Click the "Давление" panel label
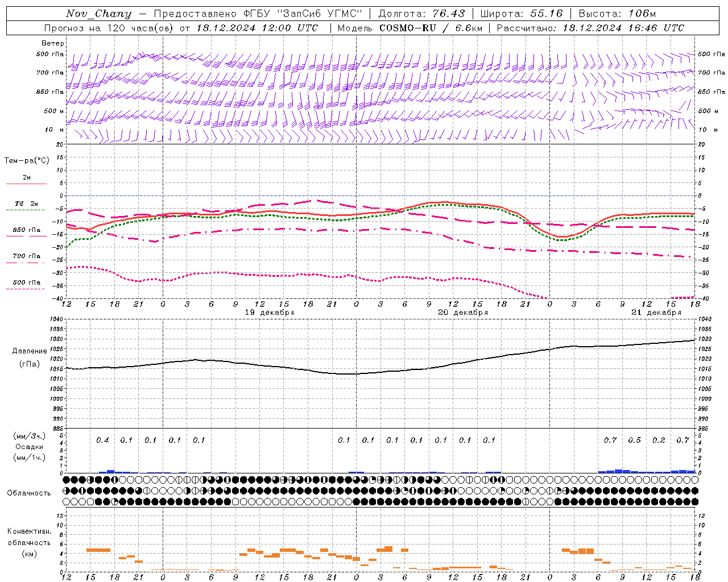728x582 pixels. tap(30, 351)
